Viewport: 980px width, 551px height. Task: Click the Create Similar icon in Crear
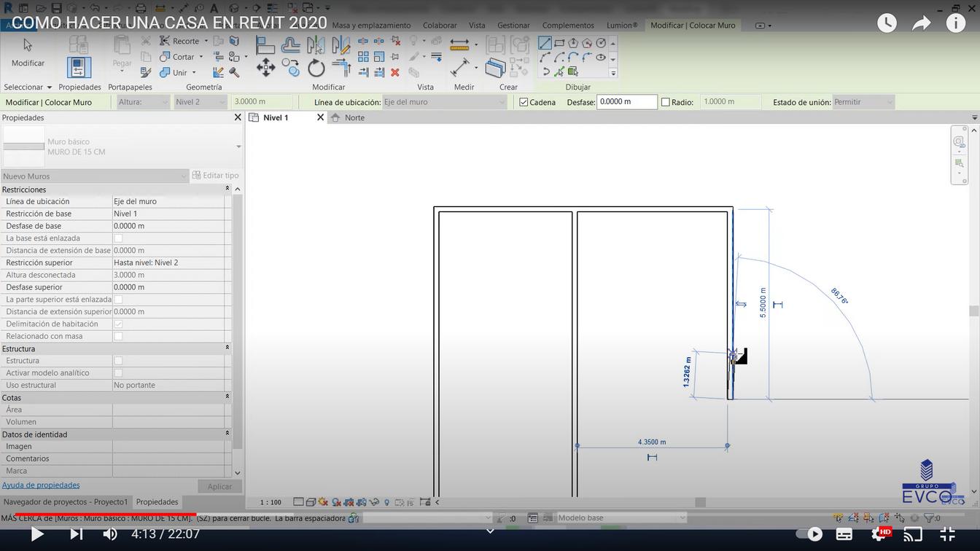point(495,69)
